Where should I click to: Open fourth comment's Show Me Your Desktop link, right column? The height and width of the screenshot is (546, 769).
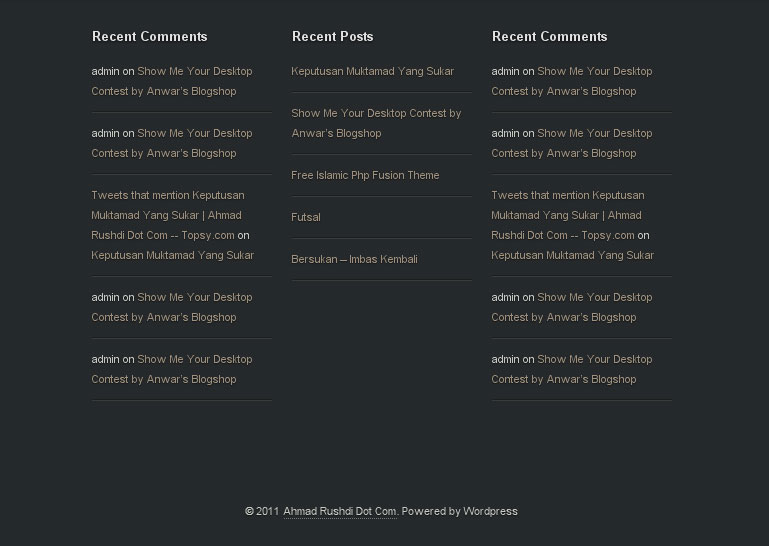(x=572, y=307)
